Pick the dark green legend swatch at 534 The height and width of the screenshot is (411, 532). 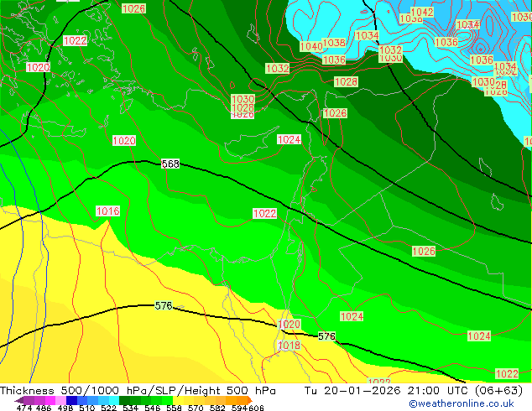(124, 400)
